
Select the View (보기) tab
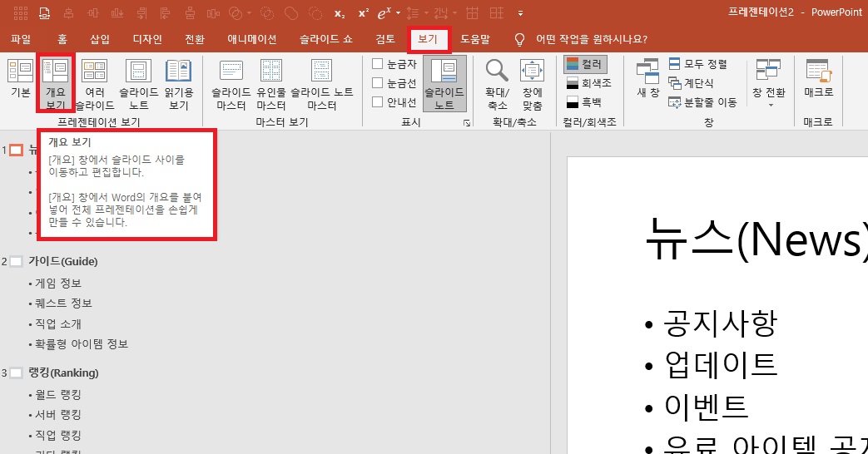click(429, 39)
